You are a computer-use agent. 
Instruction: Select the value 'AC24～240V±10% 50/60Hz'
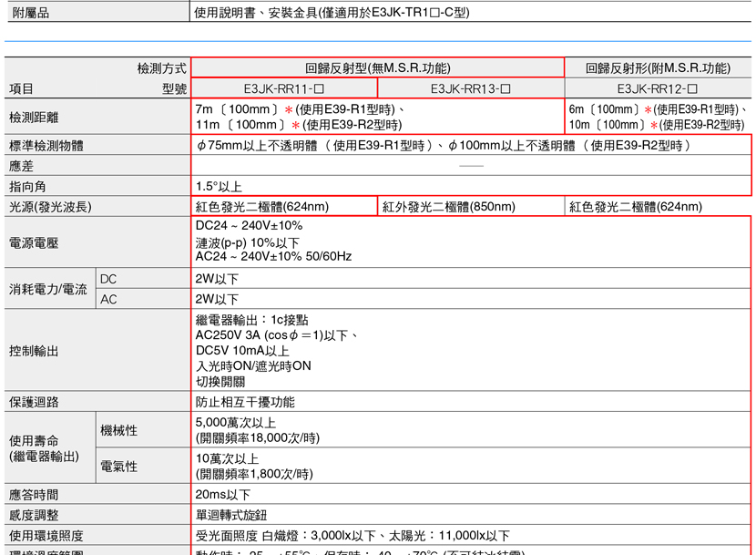[x=274, y=256]
